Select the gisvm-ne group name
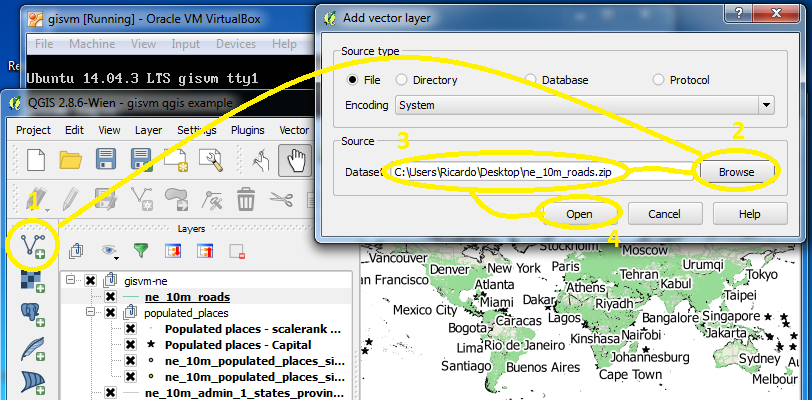812x400 pixels. 146,280
